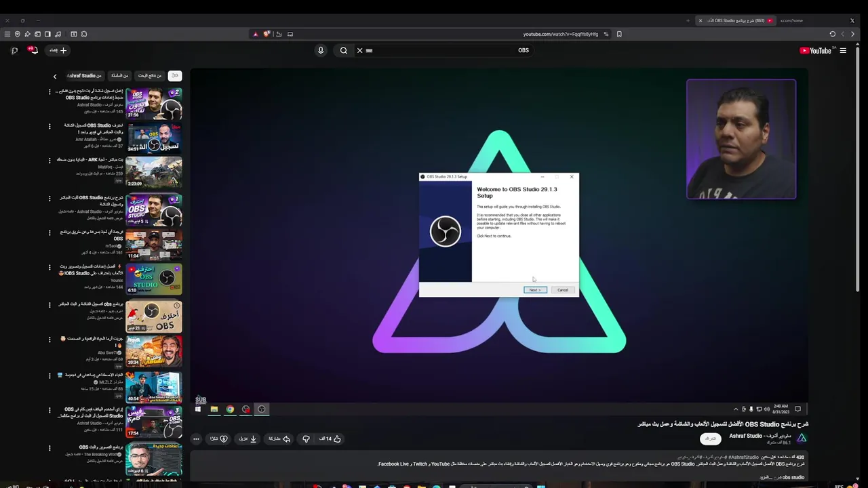Image resolution: width=868 pixels, height=488 pixels.
Task: Open the browser main menu hamburger icon
Action: tap(7, 34)
